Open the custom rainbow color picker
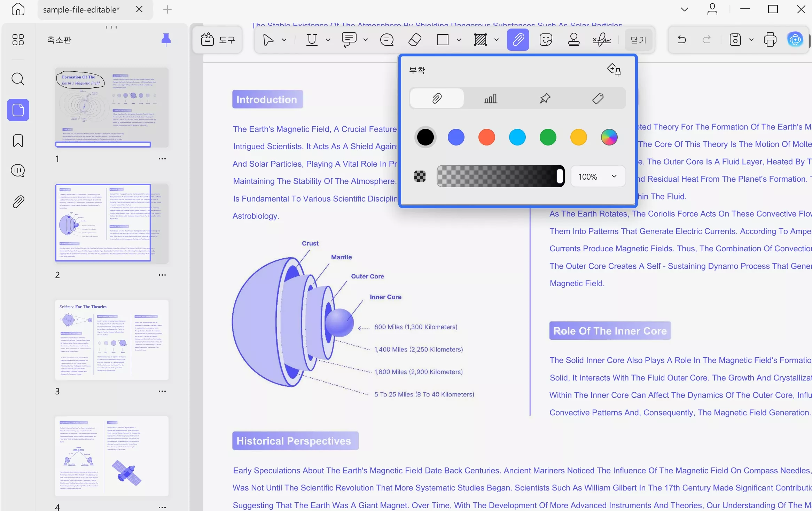The height and width of the screenshot is (511, 812). (x=609, y=137)
